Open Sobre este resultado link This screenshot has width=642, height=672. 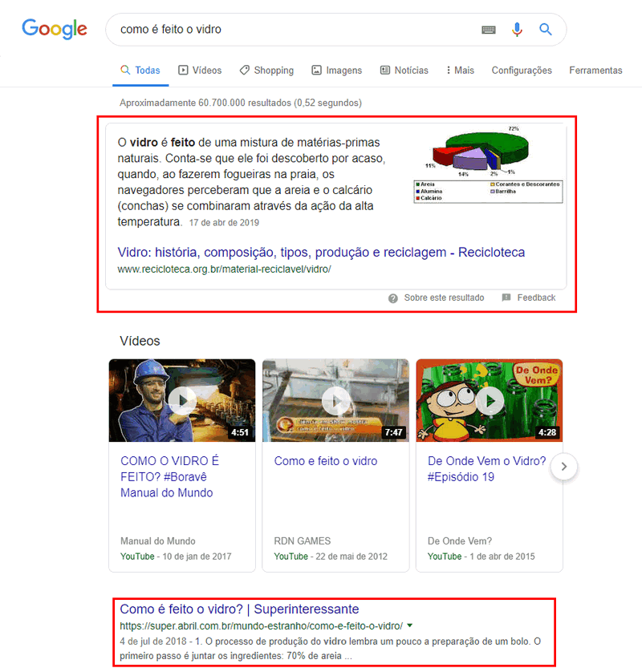(444, 298)
